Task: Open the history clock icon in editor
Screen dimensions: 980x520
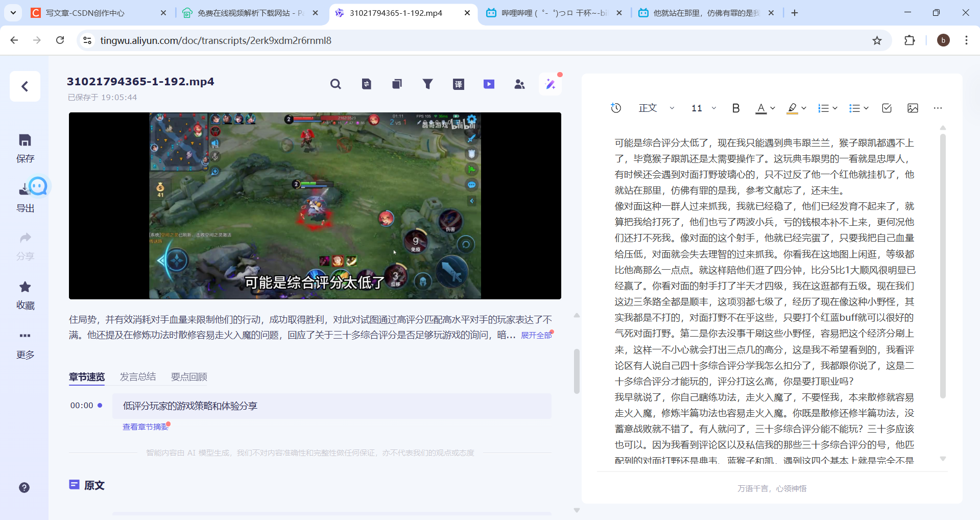Action: point(616,108)
